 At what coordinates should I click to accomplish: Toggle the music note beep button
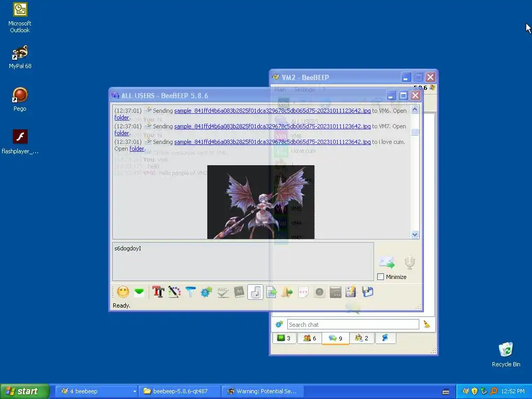click(256, 292)
